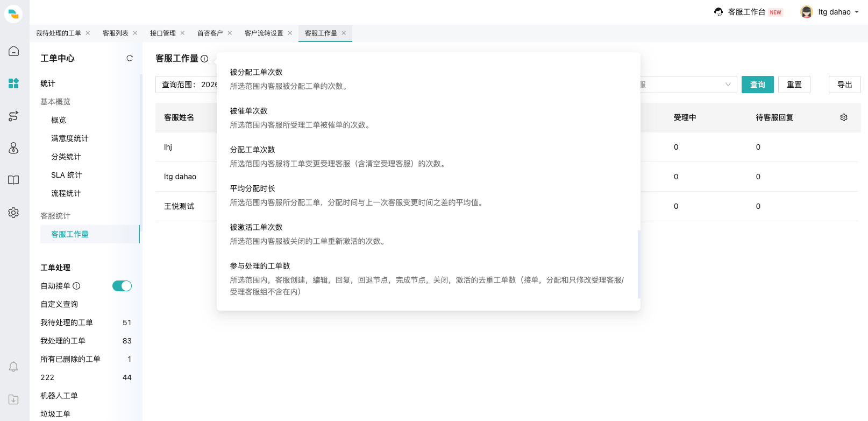Close the 客服工作量 tab
This screenshot has width=868, height=421.
coord(344,33)
